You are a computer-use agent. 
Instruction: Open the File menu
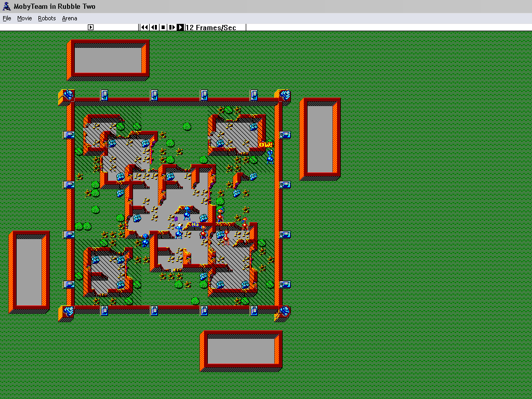7,18
